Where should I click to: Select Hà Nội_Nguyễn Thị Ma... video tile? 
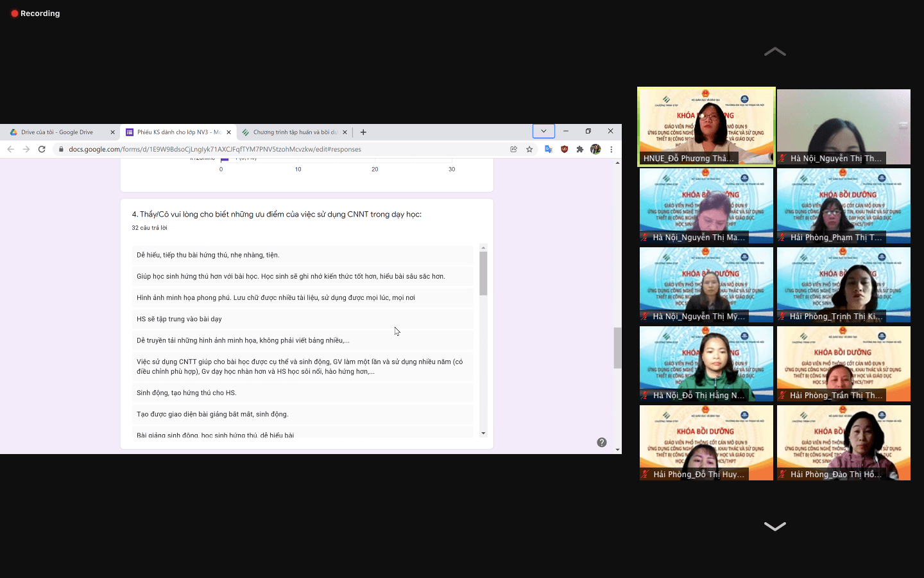coord(706,206)
